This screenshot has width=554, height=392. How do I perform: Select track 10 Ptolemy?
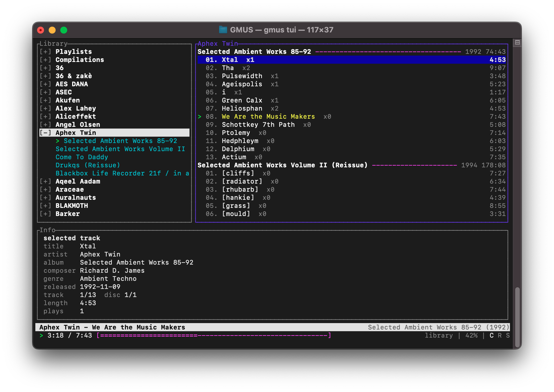(351, 133)
